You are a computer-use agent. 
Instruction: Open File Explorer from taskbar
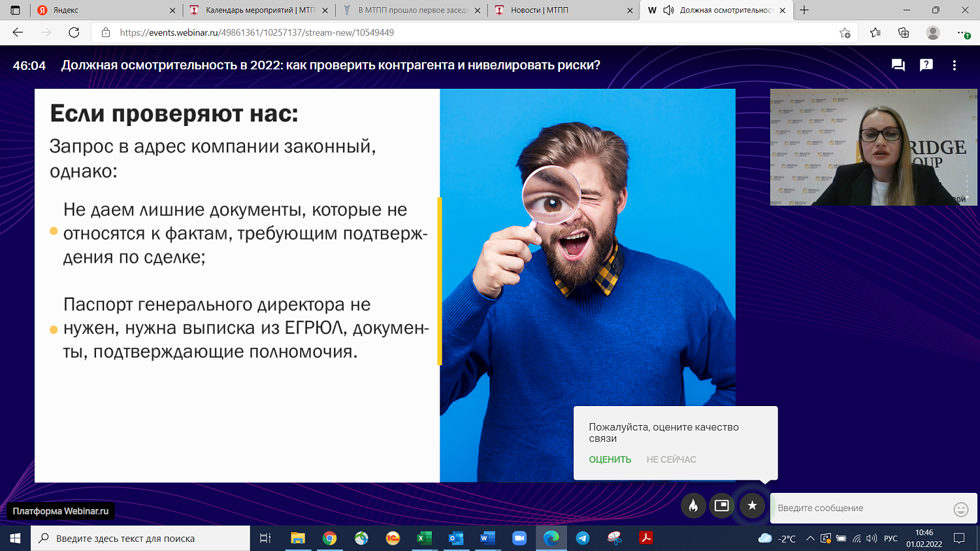(x=298, y=539)
